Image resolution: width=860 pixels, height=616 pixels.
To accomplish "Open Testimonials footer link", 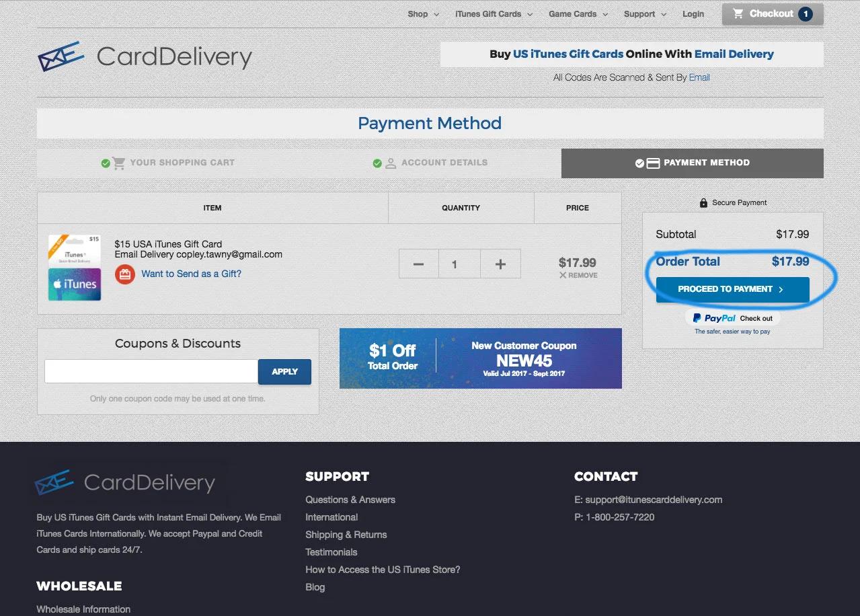I will point(331,552).
